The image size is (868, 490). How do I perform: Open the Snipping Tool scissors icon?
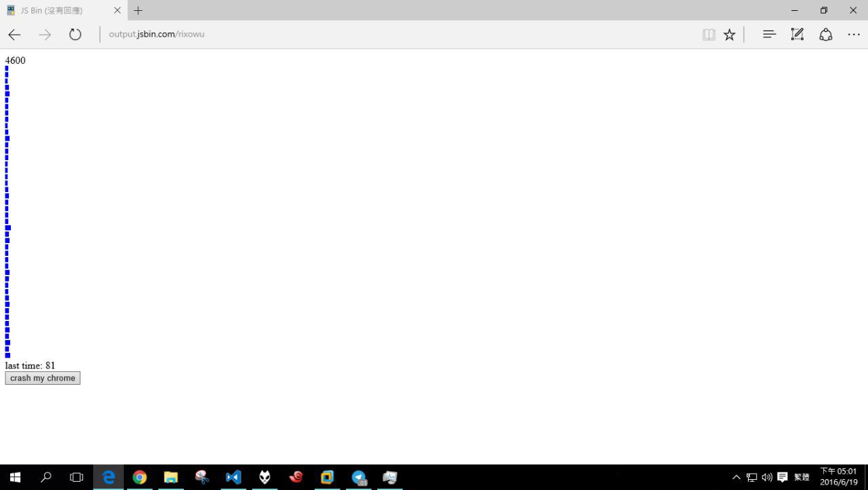pyautogui.click(x=202, y=477)
